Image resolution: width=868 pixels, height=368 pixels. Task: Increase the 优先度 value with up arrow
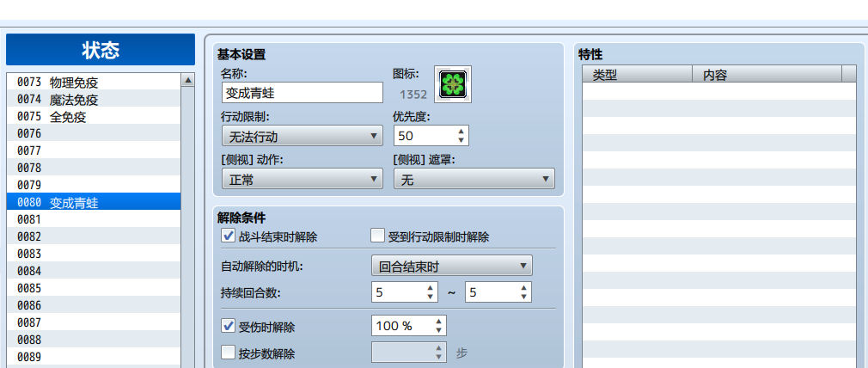click(x=462, y=132)
